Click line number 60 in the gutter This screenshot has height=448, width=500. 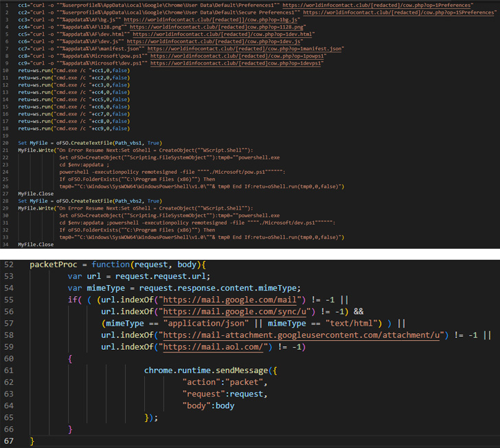9,359
